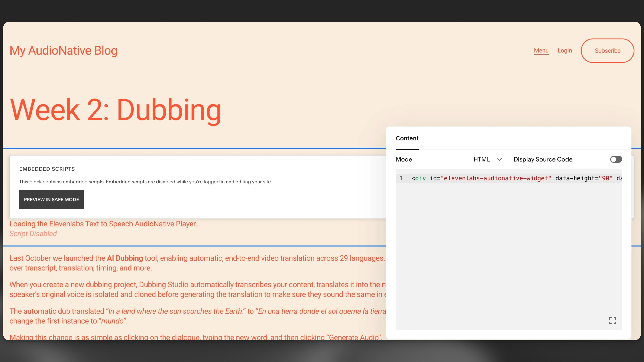Click the Login link

[x=564, y=50]
